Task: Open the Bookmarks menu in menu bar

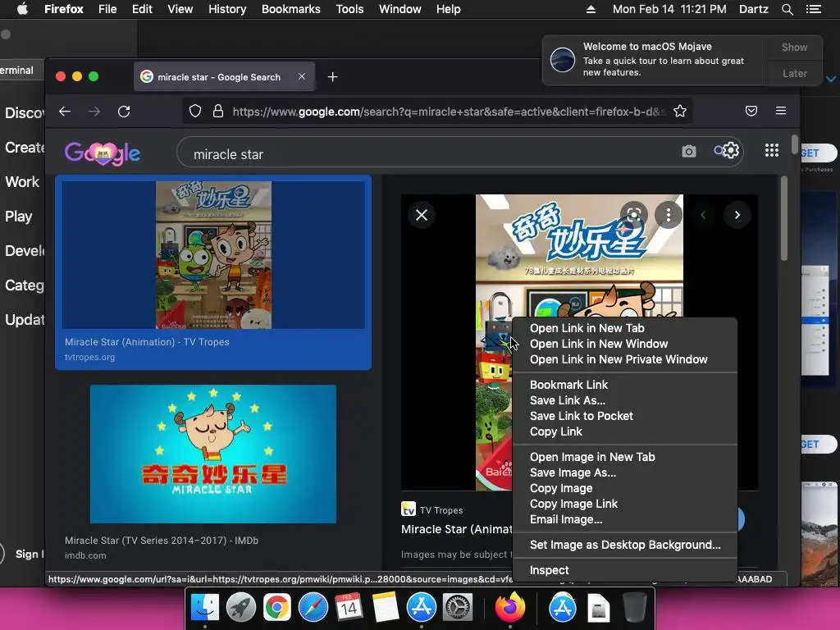Action: [x=291, y=9]
